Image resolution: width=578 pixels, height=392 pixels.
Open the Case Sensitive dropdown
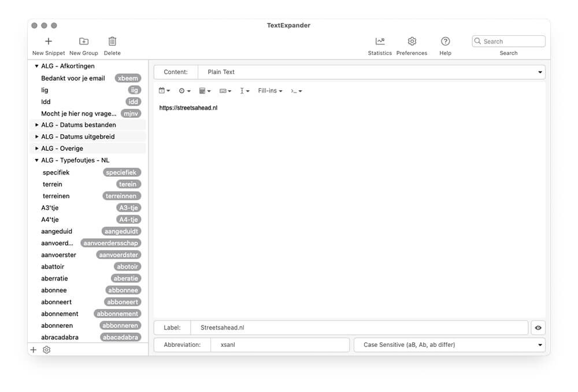coord(449,345)
